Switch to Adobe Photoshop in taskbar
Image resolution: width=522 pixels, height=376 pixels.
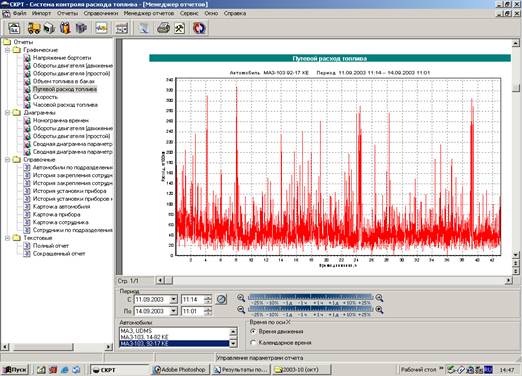[180, 370]
